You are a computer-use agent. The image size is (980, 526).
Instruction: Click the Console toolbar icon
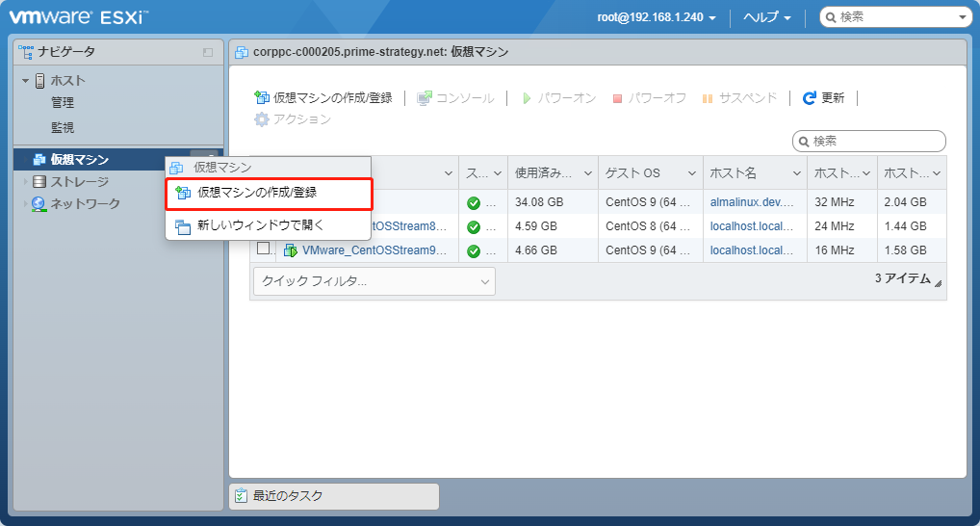tap(425, 98)
